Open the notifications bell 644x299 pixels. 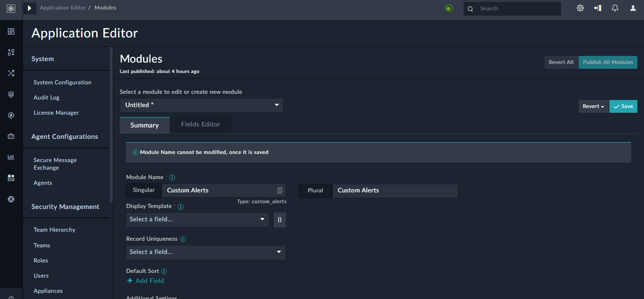point(614,8)
